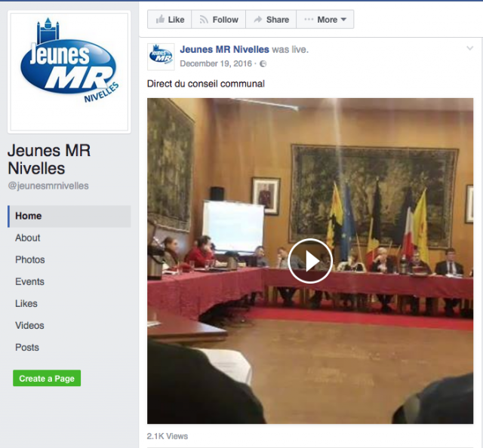Open the Videos section
483x448 pixels.
pos(30,325)
